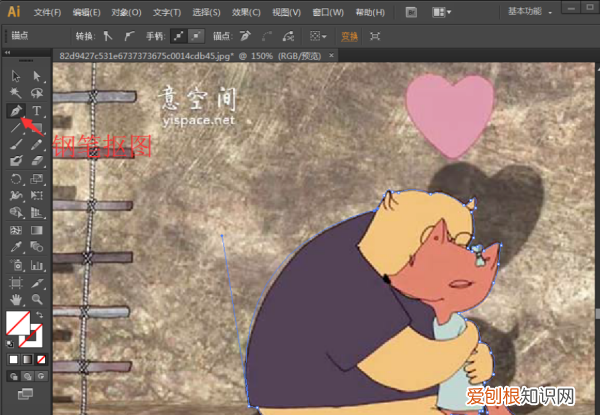Select the Hand tool

(x=16, y=298)
